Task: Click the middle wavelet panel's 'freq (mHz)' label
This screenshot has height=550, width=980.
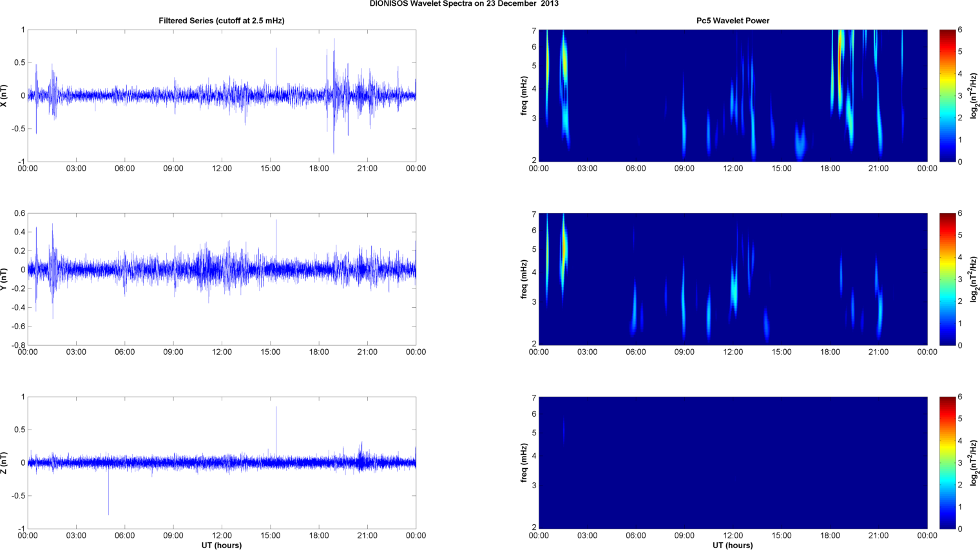Action: coord(524,280)
